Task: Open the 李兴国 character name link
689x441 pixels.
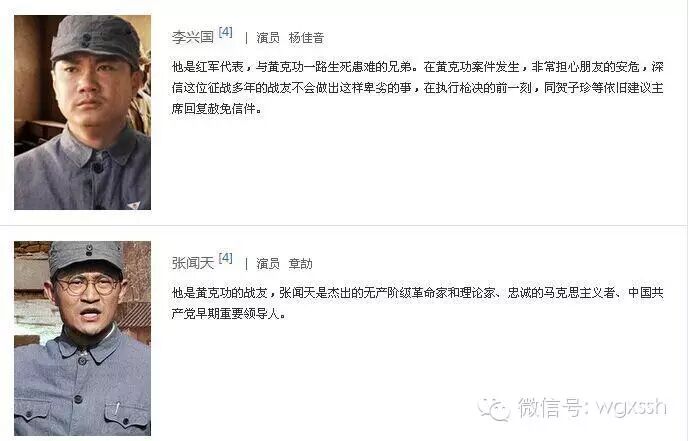Action: 192,37
